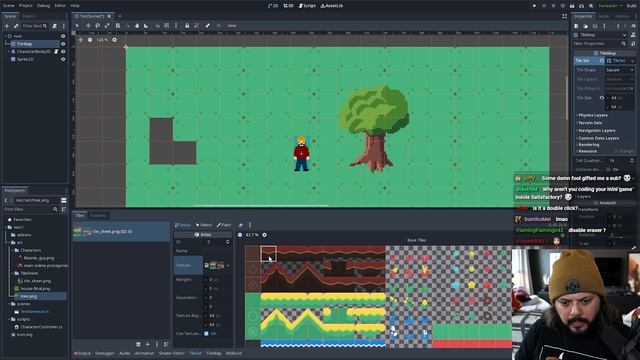Toggle visibility of root node
Viewport: 640px width, 360px height.
tap(63, 36)
